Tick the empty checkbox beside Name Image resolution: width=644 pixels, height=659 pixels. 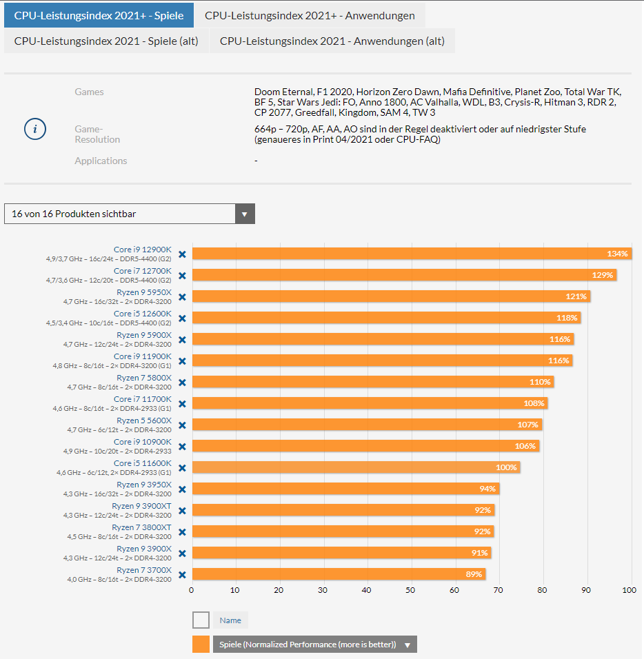point(201,620)
